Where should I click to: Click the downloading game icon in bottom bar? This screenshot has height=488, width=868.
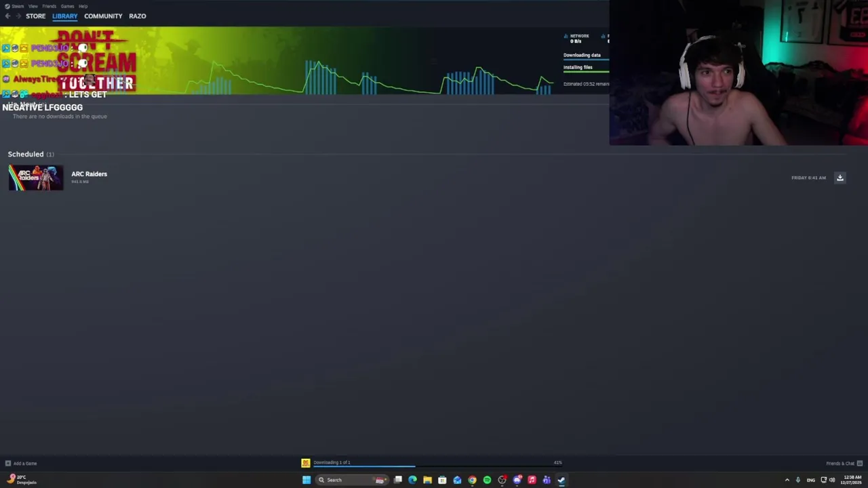point(306,463)
